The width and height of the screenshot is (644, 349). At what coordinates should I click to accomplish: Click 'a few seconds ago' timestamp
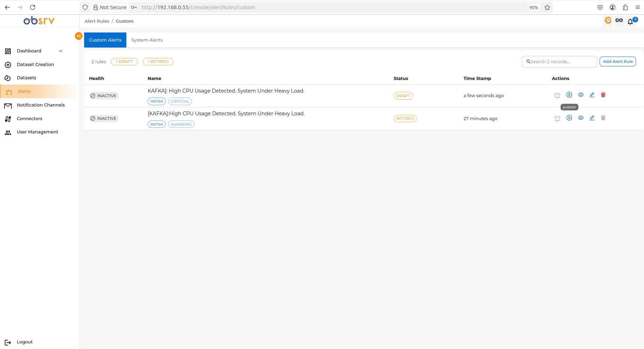(x=483, y=95)
